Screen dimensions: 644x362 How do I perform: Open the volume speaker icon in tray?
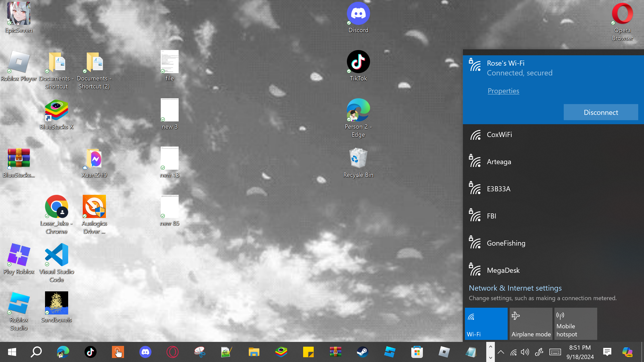click(525, 352)
